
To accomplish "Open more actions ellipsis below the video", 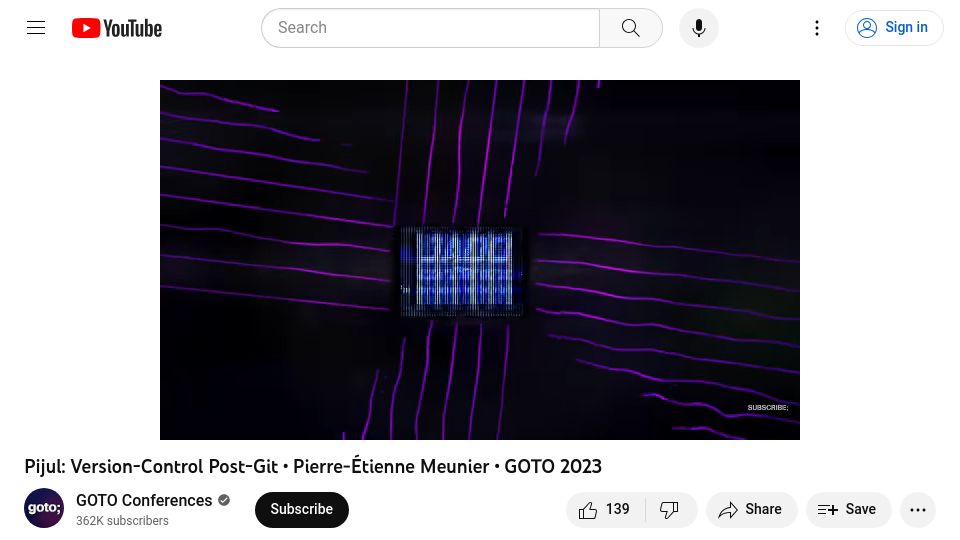I will click(x=917, y=509).
